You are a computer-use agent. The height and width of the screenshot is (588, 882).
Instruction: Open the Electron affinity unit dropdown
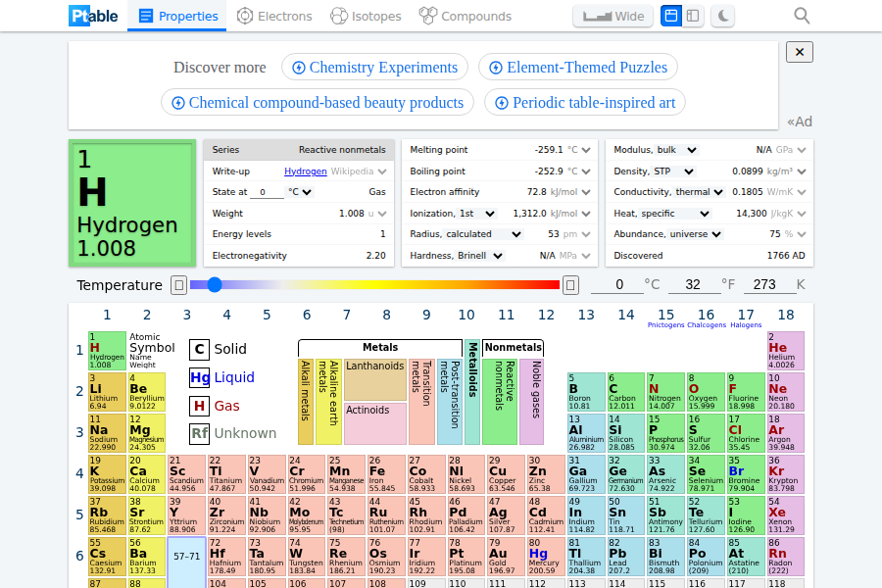tap(571, 192)
